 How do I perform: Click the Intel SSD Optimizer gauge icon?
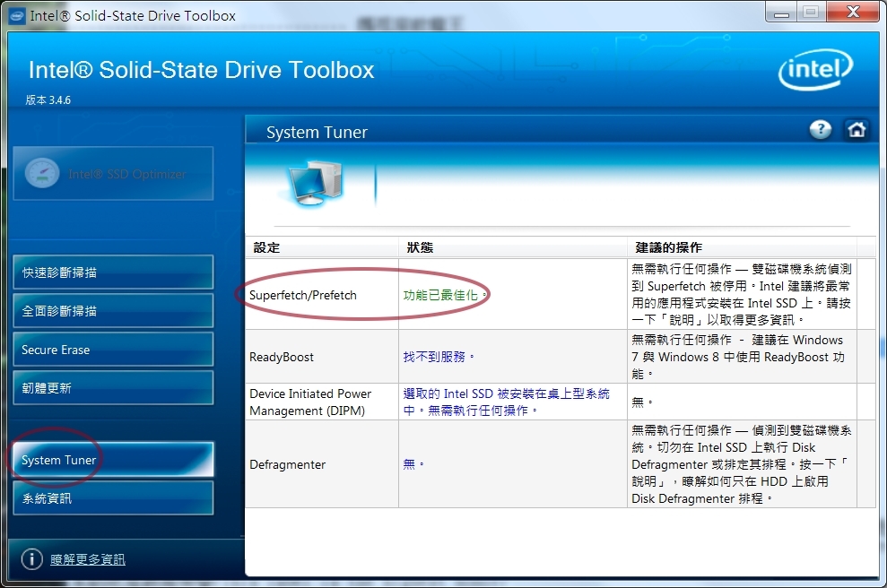pos(42,173)
